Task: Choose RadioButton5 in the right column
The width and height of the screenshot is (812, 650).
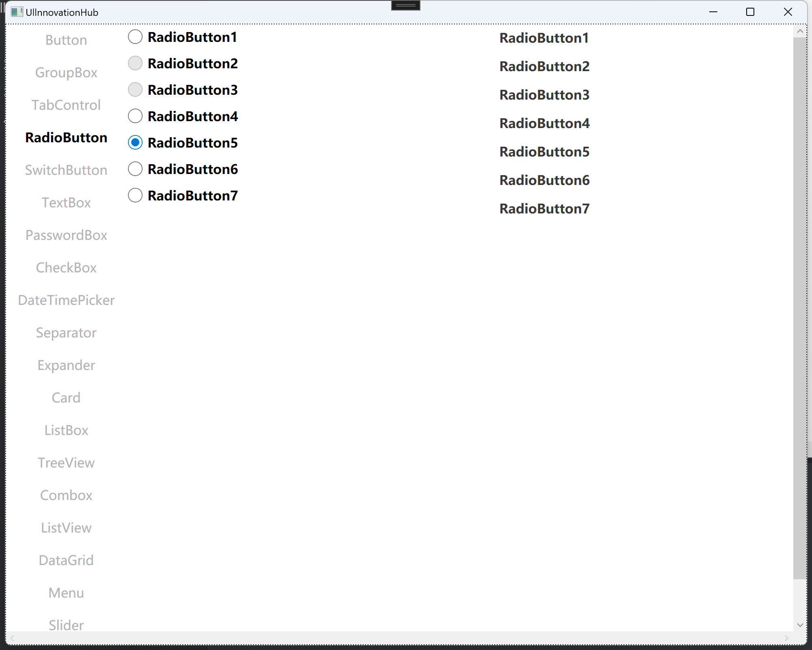Action: (544, 152)
